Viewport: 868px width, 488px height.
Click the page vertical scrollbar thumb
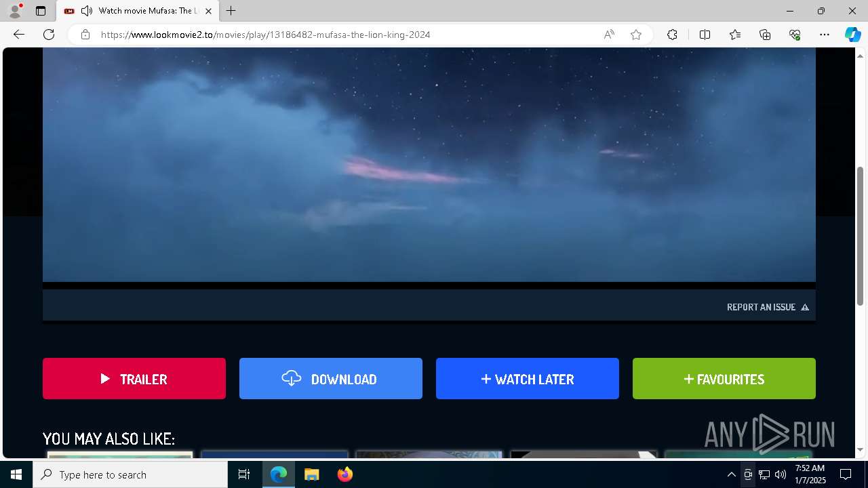click(x=861, y=235)
